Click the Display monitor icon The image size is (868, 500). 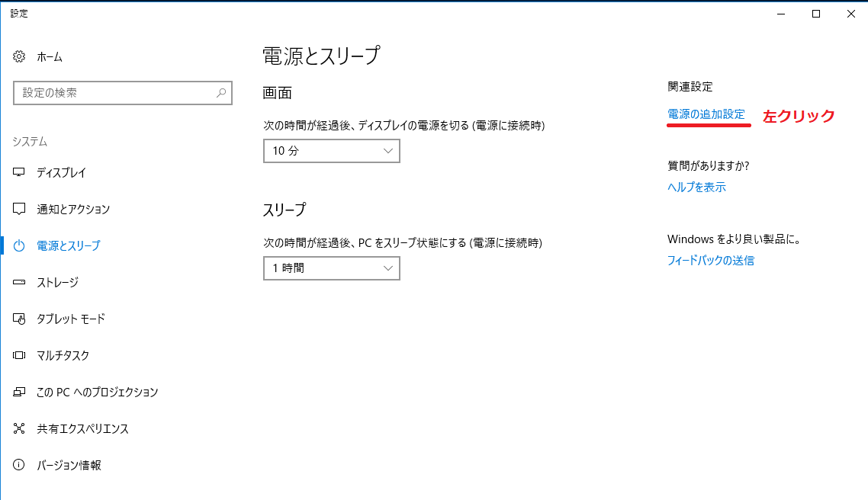tap(19, 172)
